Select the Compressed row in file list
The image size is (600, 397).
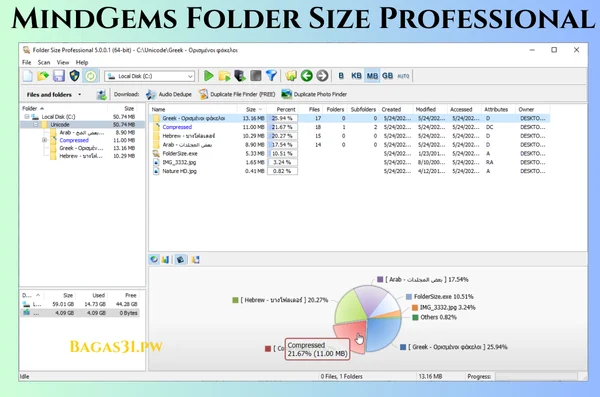[x=349, y=127]
